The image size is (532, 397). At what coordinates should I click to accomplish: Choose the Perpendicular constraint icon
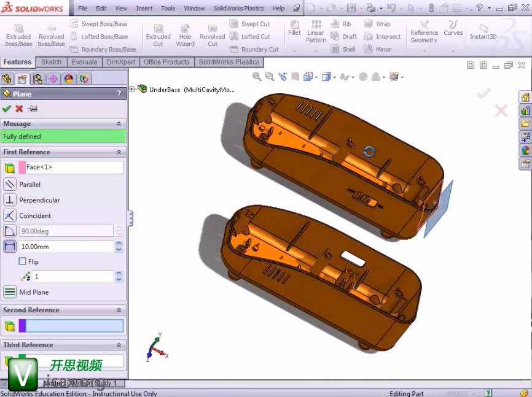tap(10, 200)
